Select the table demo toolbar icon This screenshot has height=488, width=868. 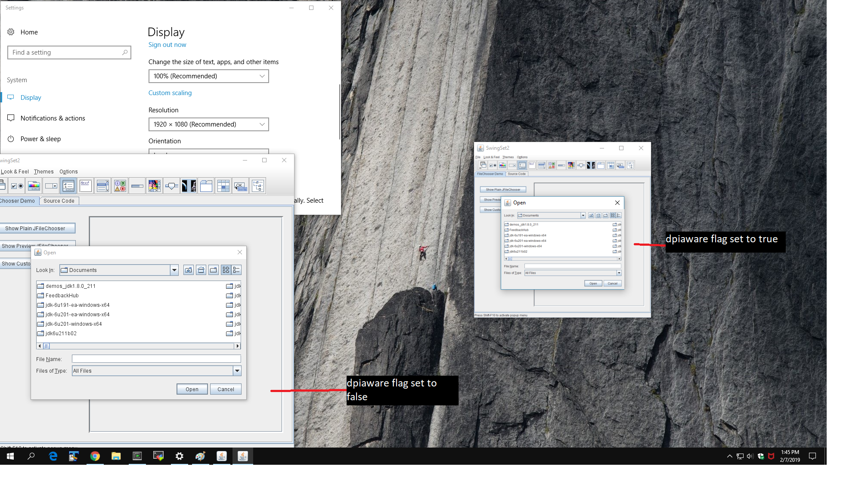[223, 186]
